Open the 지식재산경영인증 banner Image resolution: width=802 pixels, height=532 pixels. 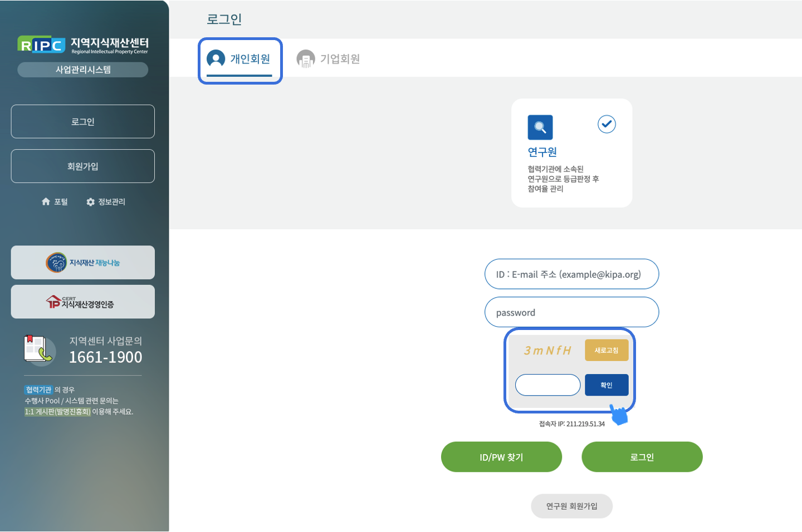[83, 302]
